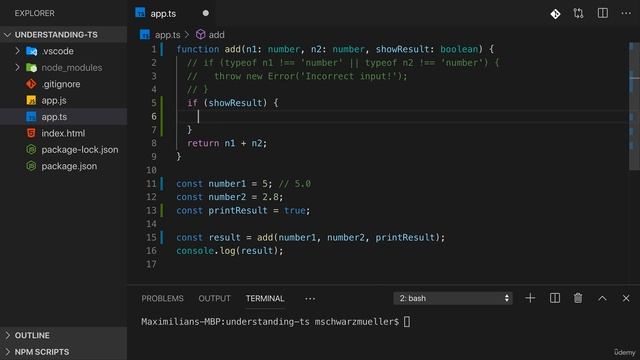Click 'result' in the const declaration on line 15
The height and width of the screenshot is (360, 640).
224,238
